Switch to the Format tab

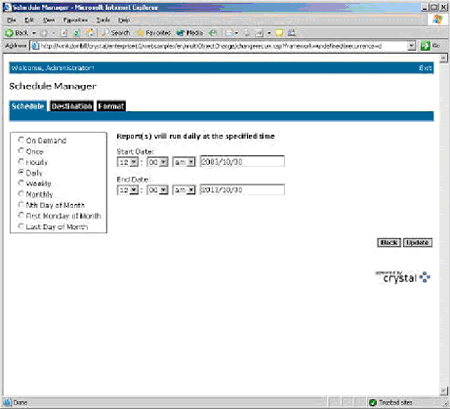[x=111, y=106]
